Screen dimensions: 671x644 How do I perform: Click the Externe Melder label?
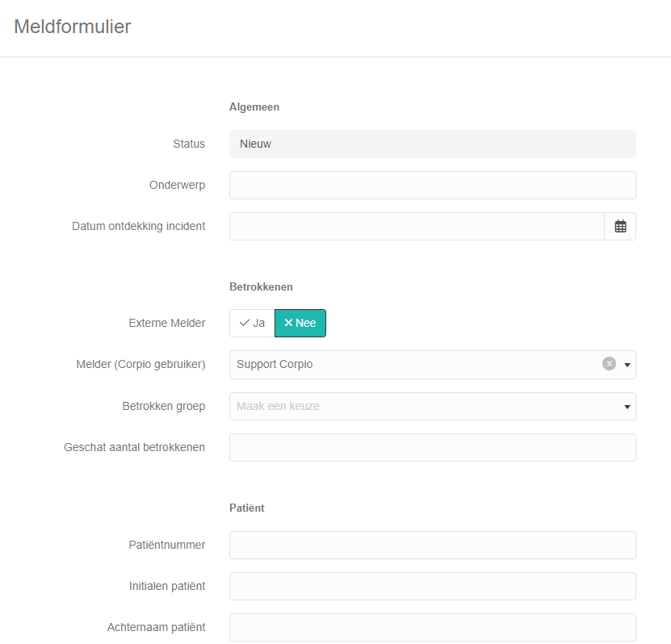(167, 323)
